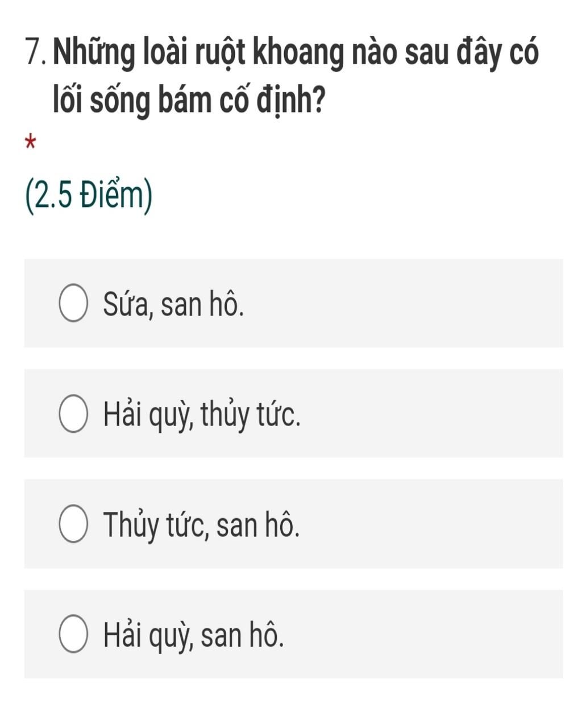Screen dimensions: 582x728
Task: Click the answer text Hải quỳ, thủy tức.
Action: (202, 415)
